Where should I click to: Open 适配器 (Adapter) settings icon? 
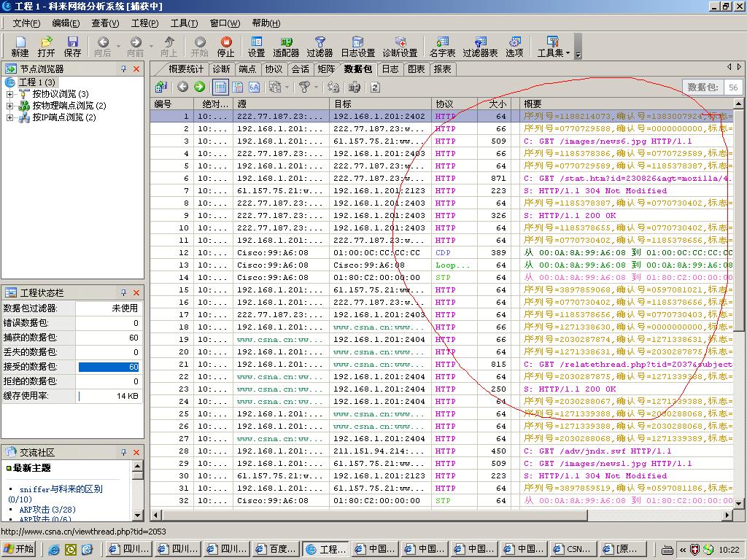(x=286, y=47)
